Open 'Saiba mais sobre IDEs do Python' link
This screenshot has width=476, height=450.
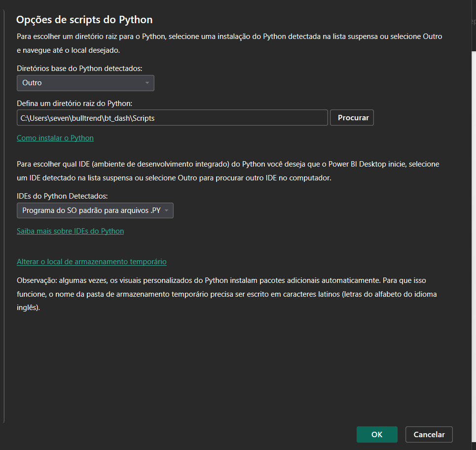tap(70, 231)
